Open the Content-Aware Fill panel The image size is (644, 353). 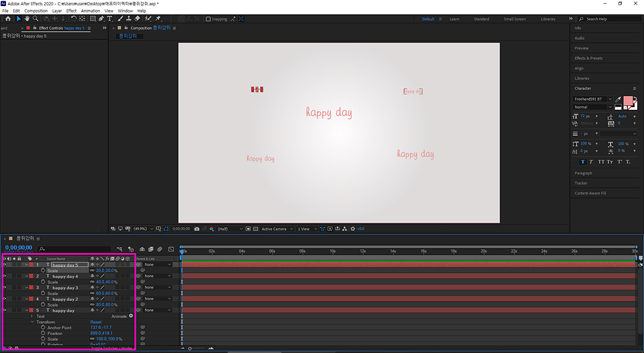coord(590,193)
